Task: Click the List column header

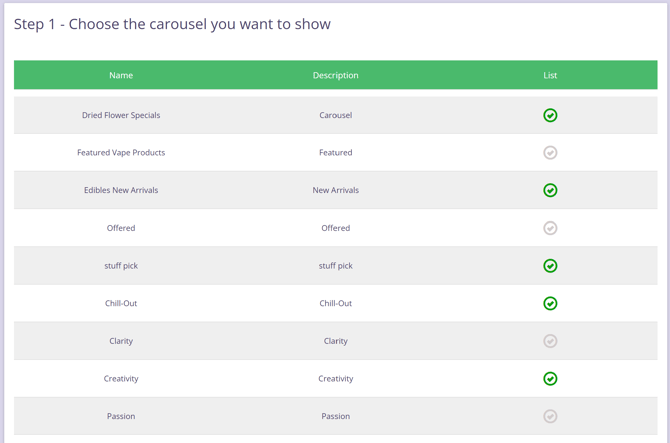Action: coord(550,75)
